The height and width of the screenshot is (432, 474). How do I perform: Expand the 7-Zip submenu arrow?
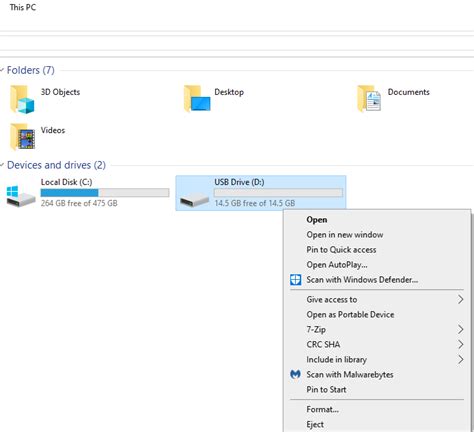point(460,329)
